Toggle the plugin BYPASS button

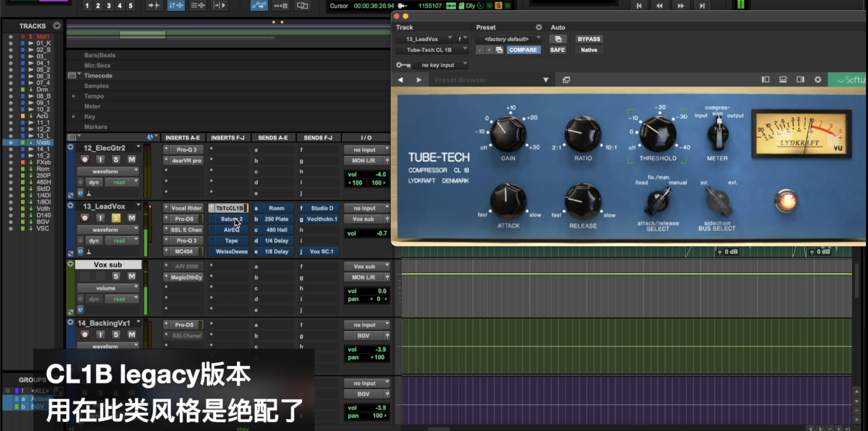[588, 39]
